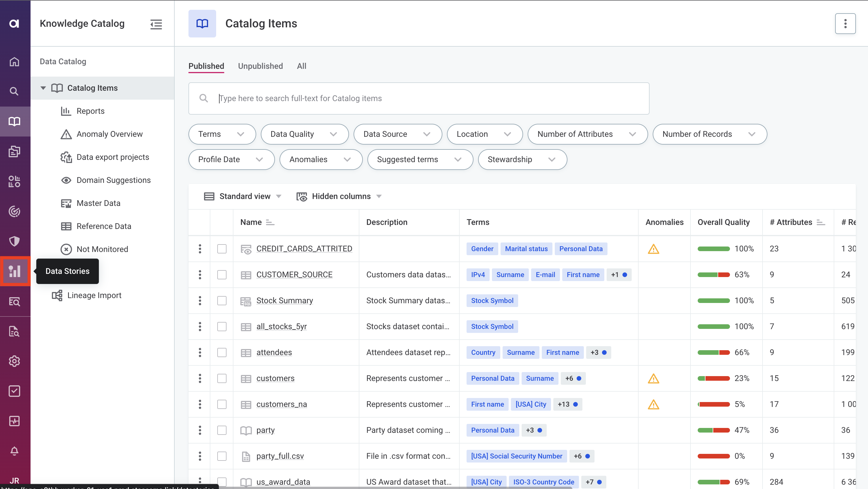Open Anomaly Overview in sidebar
The image size is (868, 489).
tap(109, 134)
